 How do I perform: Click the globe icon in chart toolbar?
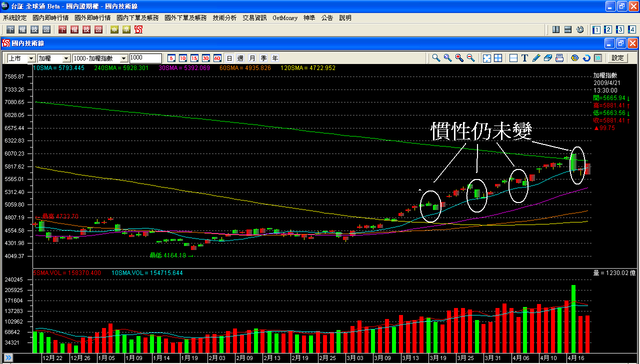point(575,58)
